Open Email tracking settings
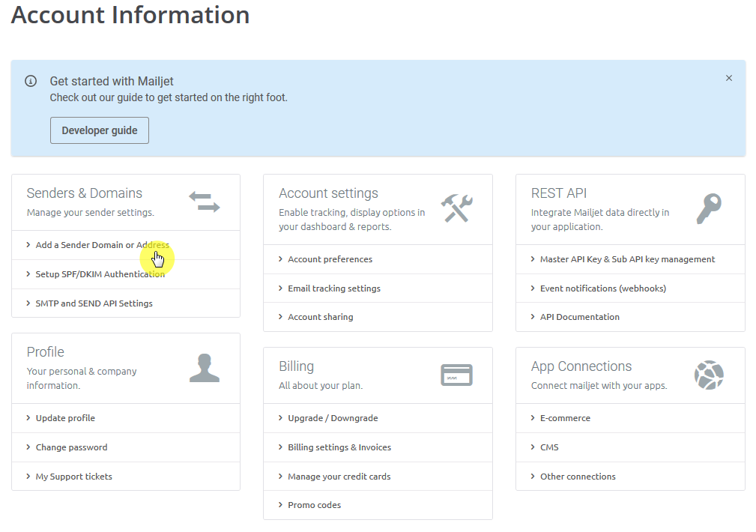This screenshot has height=532, width=756. [x=334, y=288]
